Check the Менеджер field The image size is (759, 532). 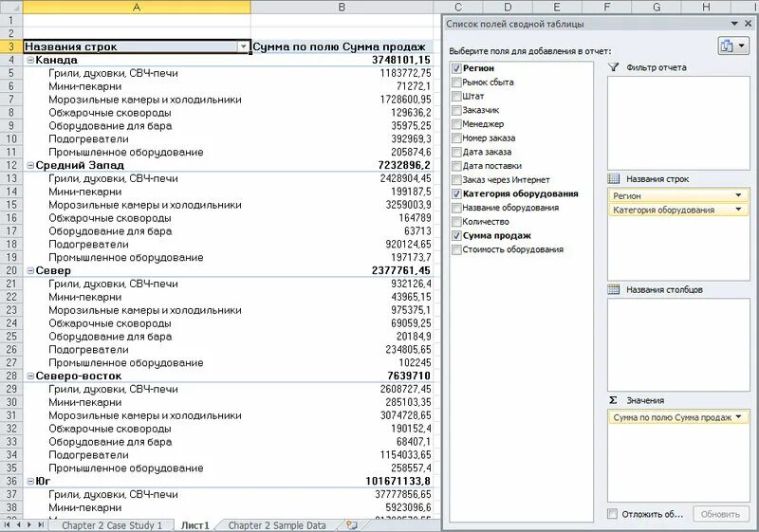coord(456,124)
